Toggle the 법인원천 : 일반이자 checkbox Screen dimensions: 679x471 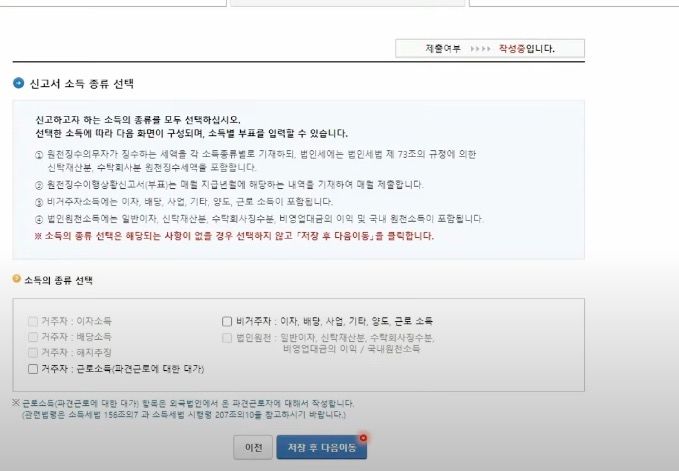coord(227,338)
